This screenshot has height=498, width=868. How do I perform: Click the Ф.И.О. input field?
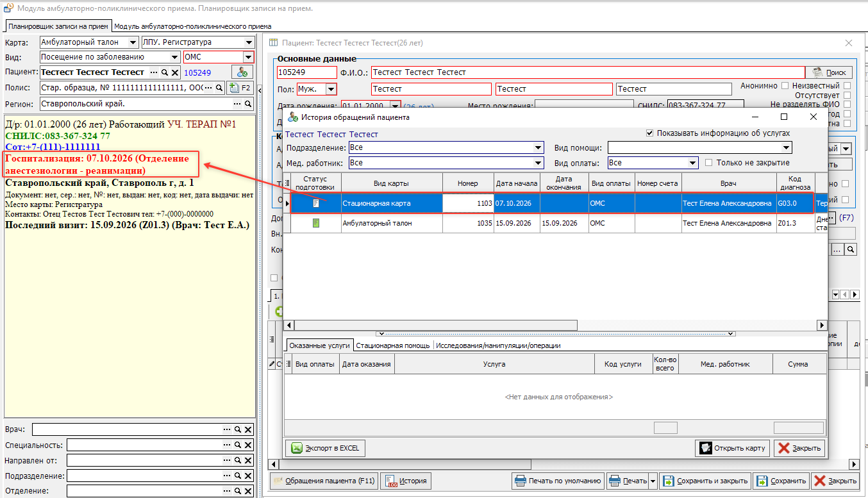click(x=588, y=72)
